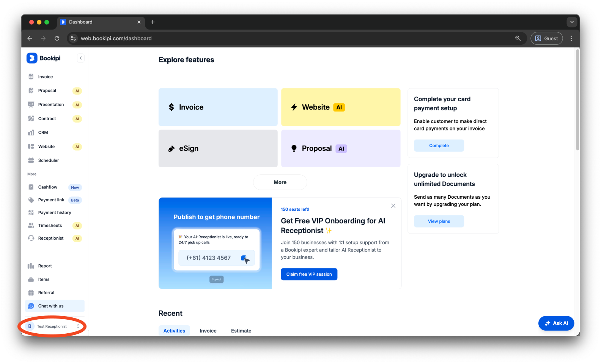
Task: Click the Contract sidebar icon
Action: point(31,119)
